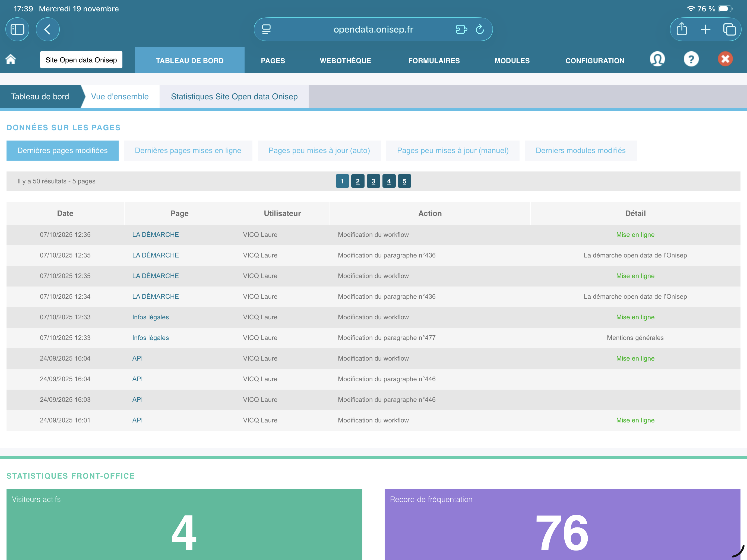Show tab overview icon
Viewport: 747px width, 560px height.
pos(729,29)
